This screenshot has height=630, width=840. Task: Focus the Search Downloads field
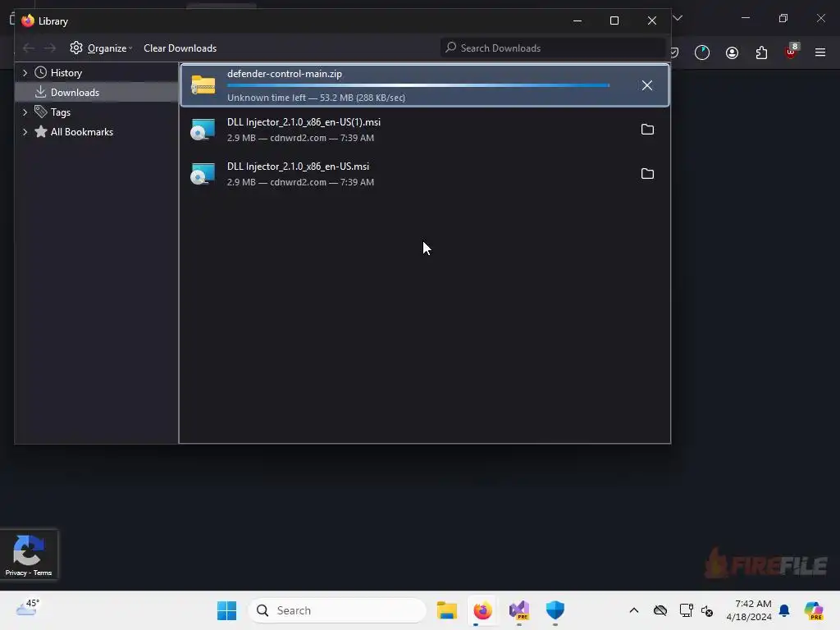553,48
